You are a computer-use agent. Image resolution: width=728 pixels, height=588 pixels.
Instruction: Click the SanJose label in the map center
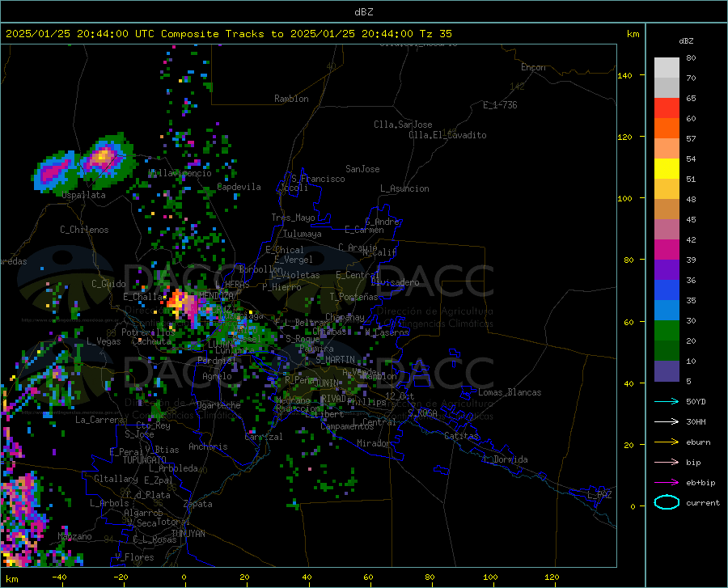tap(362, 169)
